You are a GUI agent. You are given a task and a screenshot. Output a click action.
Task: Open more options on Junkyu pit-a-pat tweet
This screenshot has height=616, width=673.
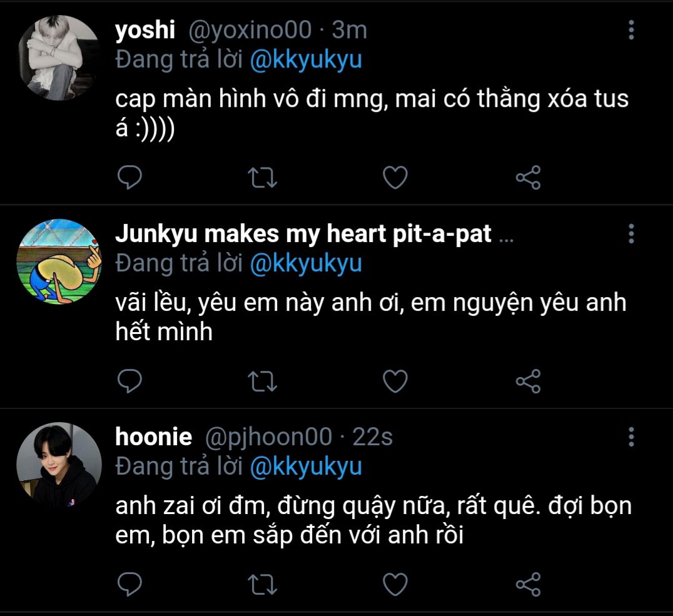[x=631, y=233]
